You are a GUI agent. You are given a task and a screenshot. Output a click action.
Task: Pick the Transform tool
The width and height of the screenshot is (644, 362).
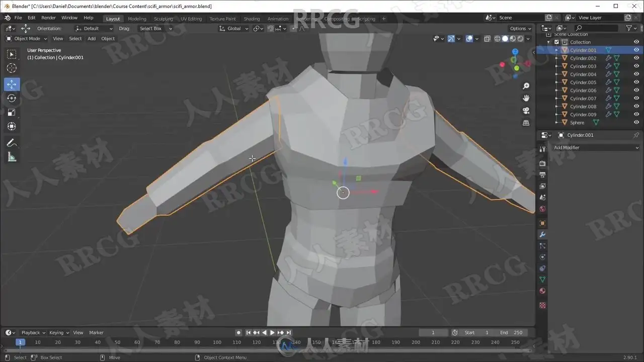pos(12,126)
